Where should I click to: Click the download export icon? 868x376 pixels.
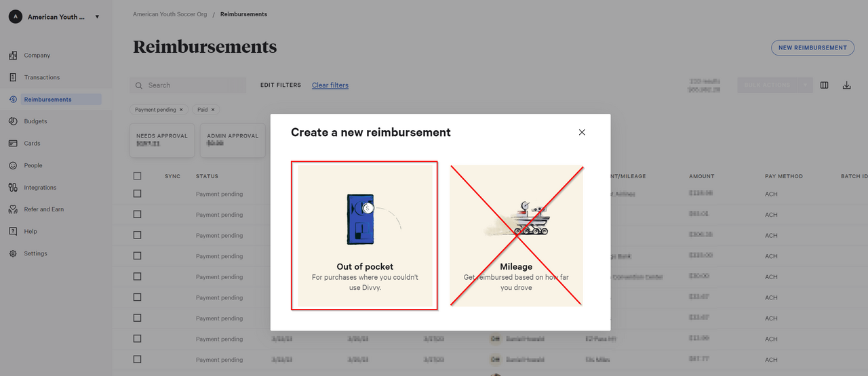click(x=846, y=85)
